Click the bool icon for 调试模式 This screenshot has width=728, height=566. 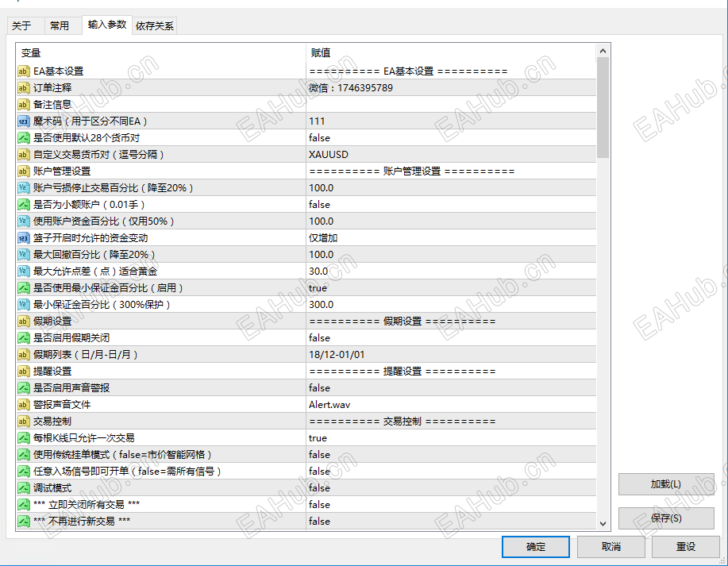23,488
